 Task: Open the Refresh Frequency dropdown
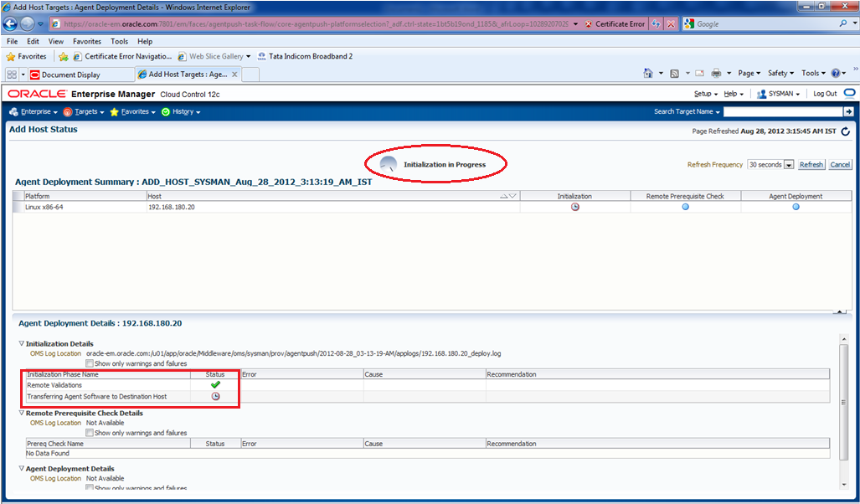[x=788, y=165]
